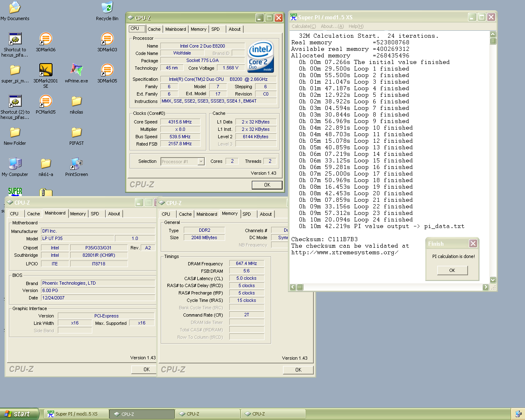Click the Size 2048 MBytes value
Viewport: 525px width, 420px height.
pos(204,237)
